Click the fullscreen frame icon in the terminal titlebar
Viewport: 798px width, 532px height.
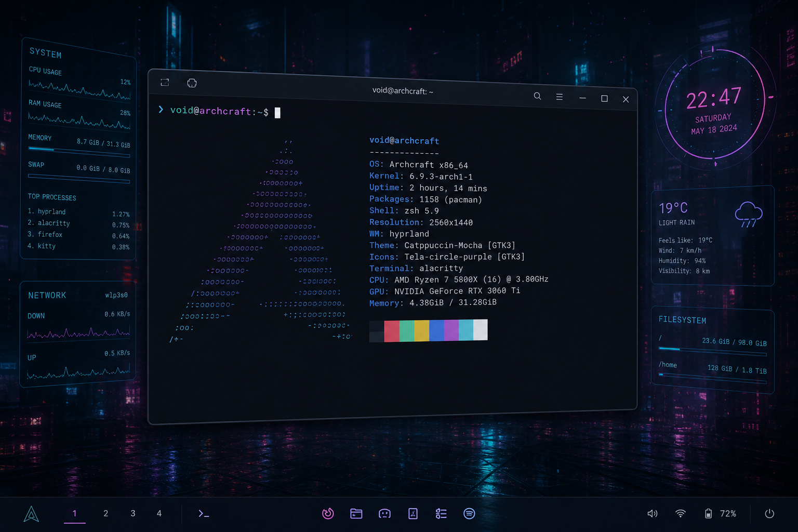coord(165,82)
